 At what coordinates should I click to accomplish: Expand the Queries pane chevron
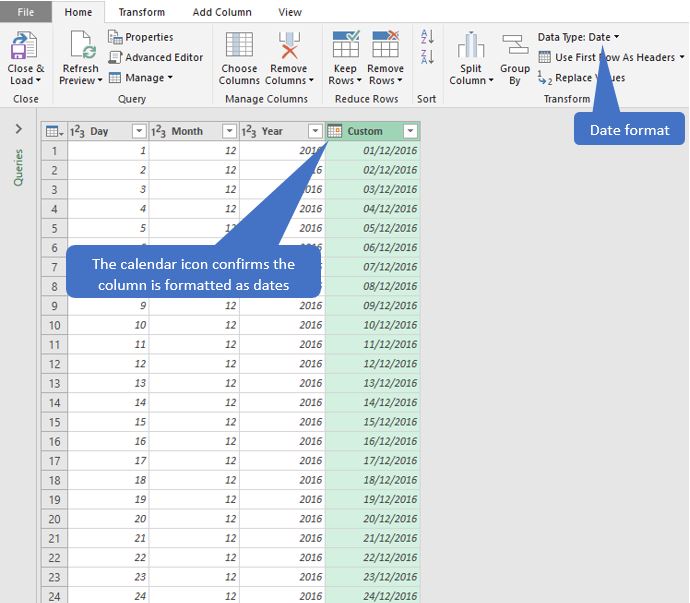(18, 129)
